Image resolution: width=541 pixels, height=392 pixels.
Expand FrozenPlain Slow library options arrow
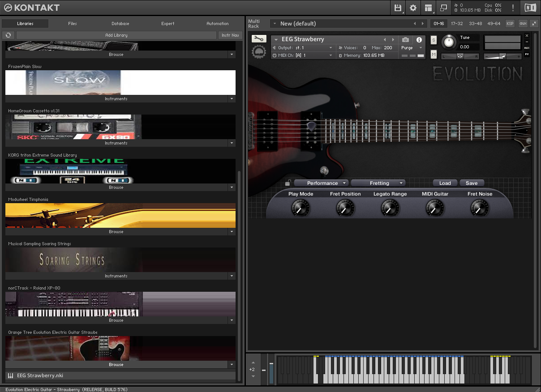232,99
